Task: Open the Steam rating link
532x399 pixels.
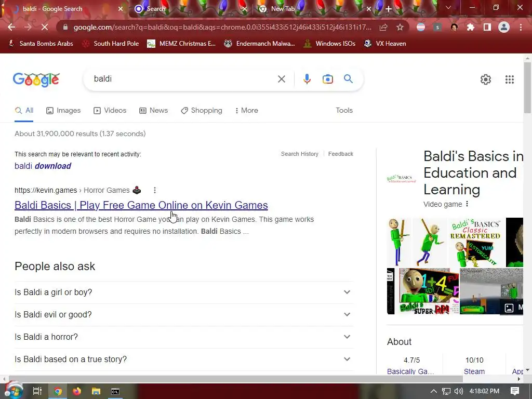Action: coord(474,371)
